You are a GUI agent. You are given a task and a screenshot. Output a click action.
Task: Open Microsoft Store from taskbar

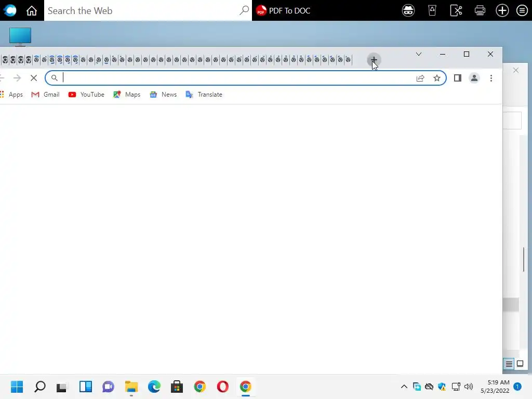pos(177,387)
